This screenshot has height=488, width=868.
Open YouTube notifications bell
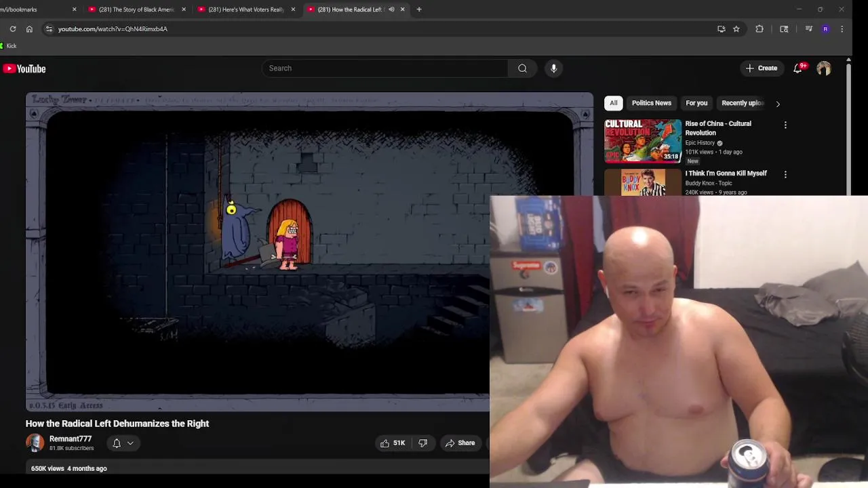coord(798,68)
